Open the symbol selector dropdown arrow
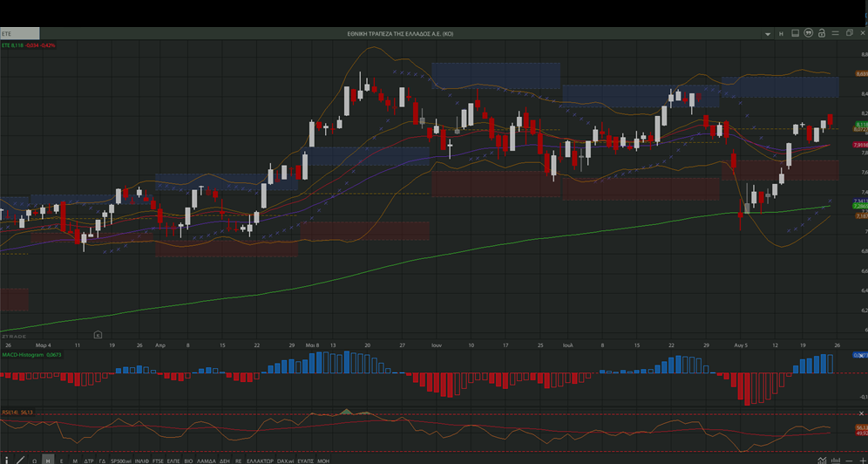This screenshot has width=868, height=464. pos(768,34)
